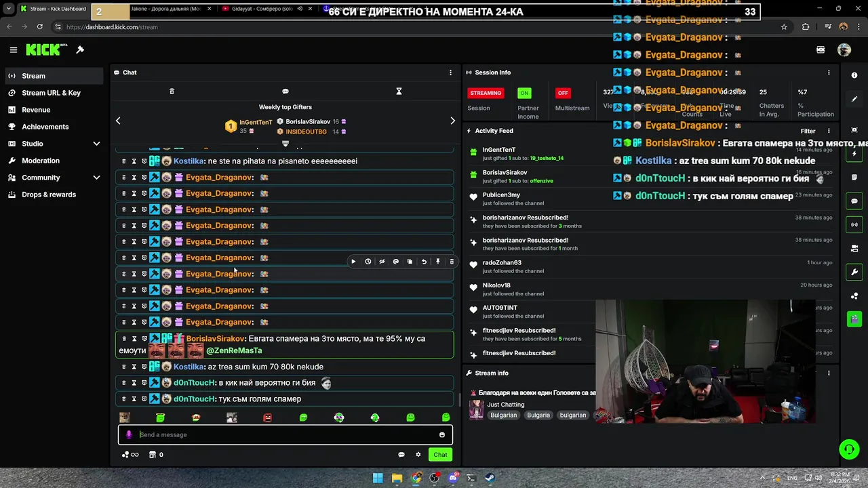Open the hamburger menu beside Kick logo
Image resolution: width=868 pixels, height=488 pixels.
click(13, 49)
